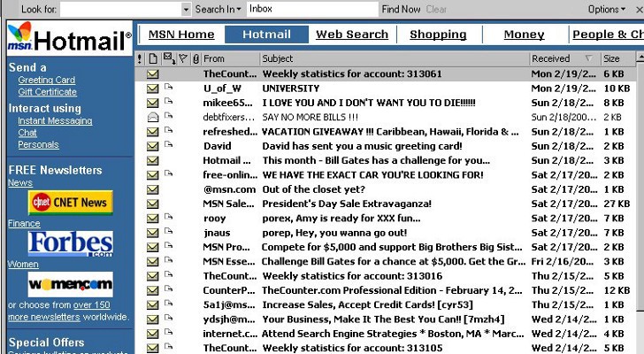
Task: Click the Importance column header icon
Action: point(140,59)
